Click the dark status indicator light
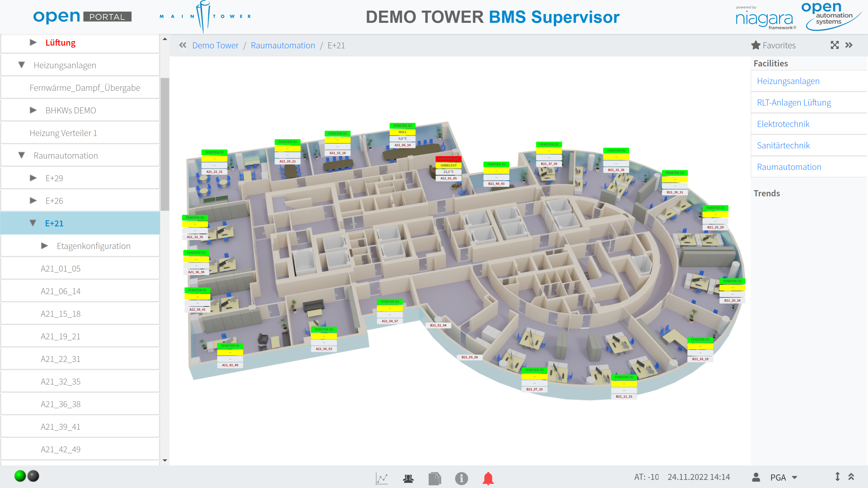The image size is (868, 488). pyautogui.click(x=33, y=476)
